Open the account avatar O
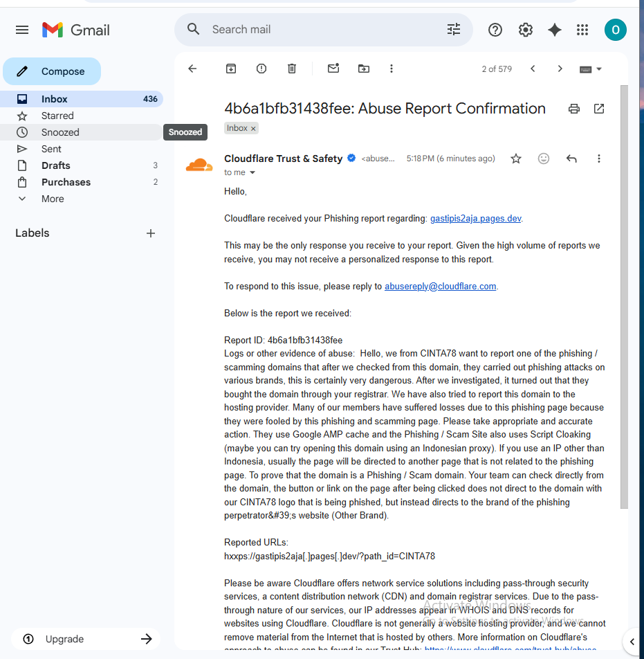The height and width of the screenshot is (659, 644). click(616, 30)
